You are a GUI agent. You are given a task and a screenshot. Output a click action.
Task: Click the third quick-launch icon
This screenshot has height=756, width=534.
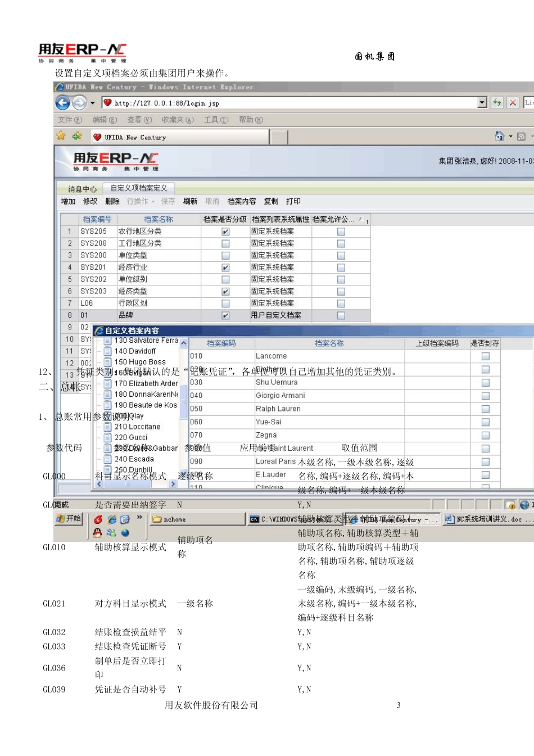pyautogui.click(x=125, y=519)
